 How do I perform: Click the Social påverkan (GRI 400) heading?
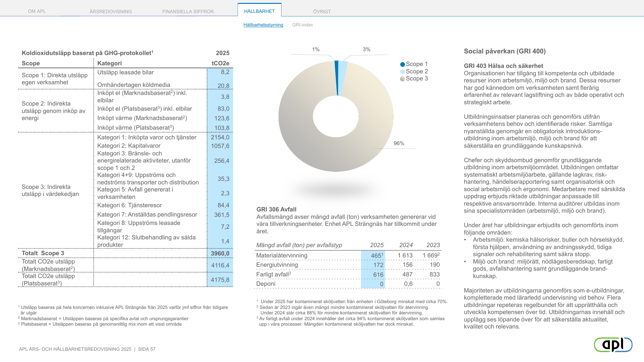[505, 51]
